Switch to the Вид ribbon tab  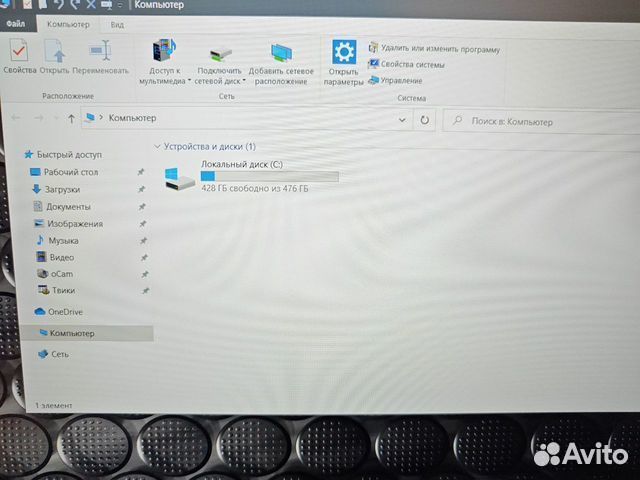pos(117,25)
